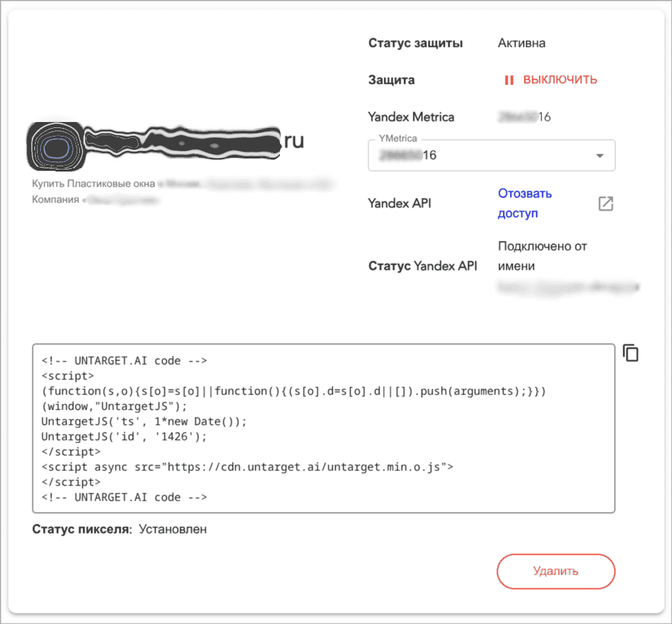Select the Купить Пластиковые окна description text
Image resolution: width=672 pixels, height=624 pixels.
click(94, 184)
